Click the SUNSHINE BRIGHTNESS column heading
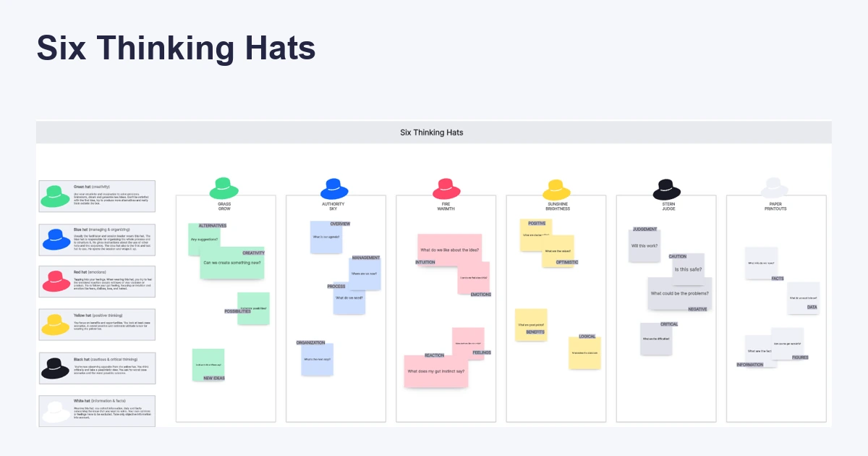 tap(556, 206)
